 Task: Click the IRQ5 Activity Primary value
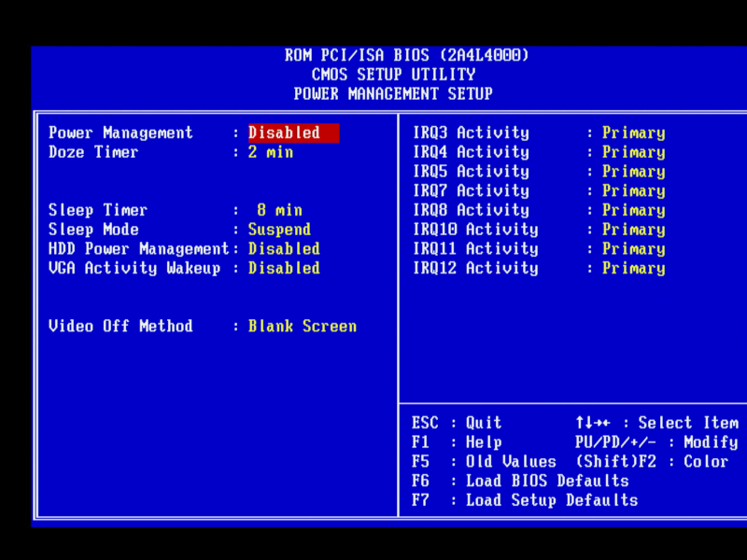(633, 172)
